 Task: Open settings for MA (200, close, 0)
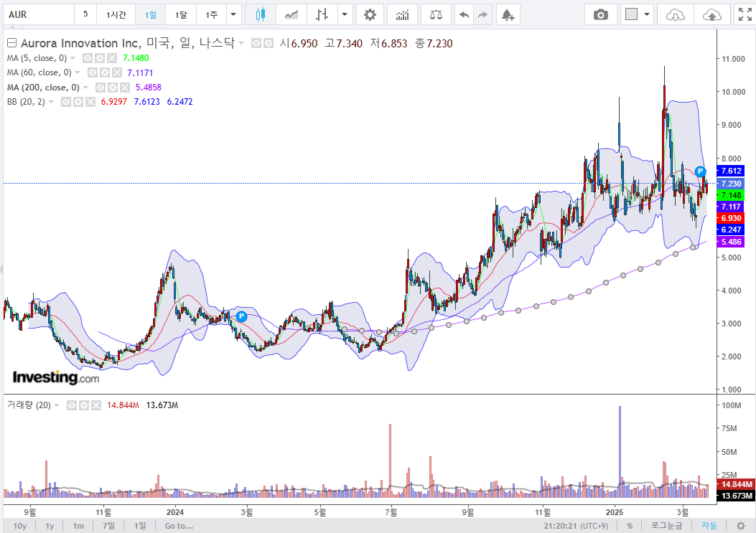point(112,88)
